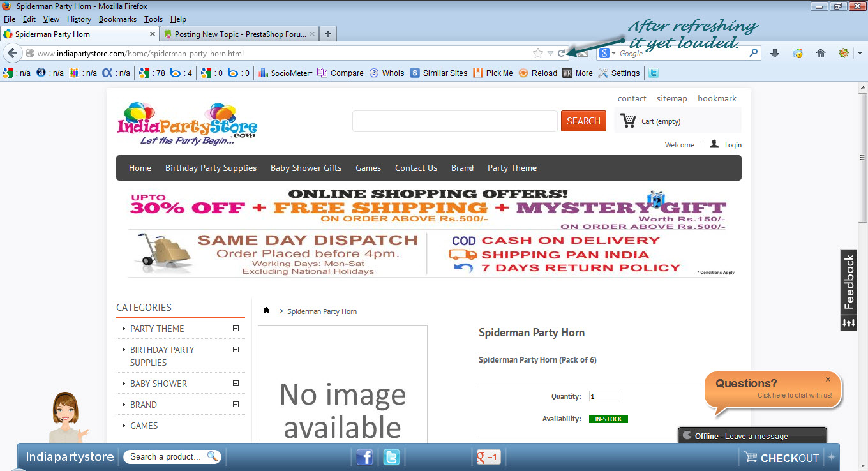Click the orange Reload add-on toolbar button

538,73
